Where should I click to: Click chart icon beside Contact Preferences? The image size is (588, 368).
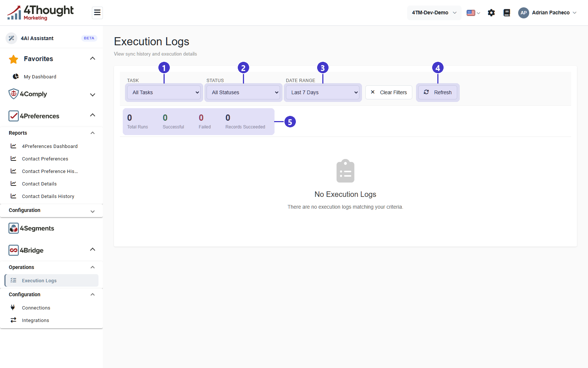coord(14,159)
